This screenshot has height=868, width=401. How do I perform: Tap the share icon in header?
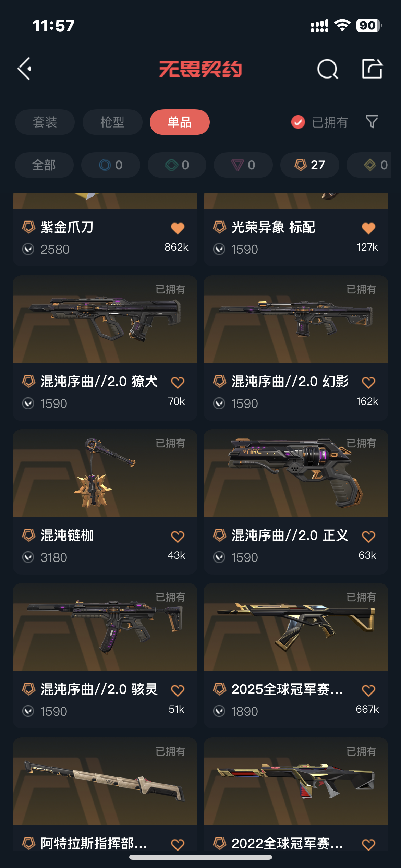point(372,69)
